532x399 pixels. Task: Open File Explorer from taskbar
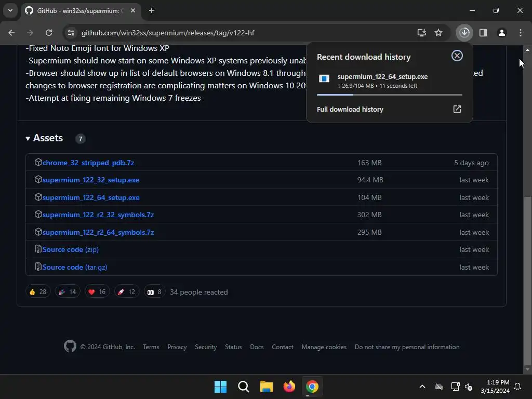[267, 387]
